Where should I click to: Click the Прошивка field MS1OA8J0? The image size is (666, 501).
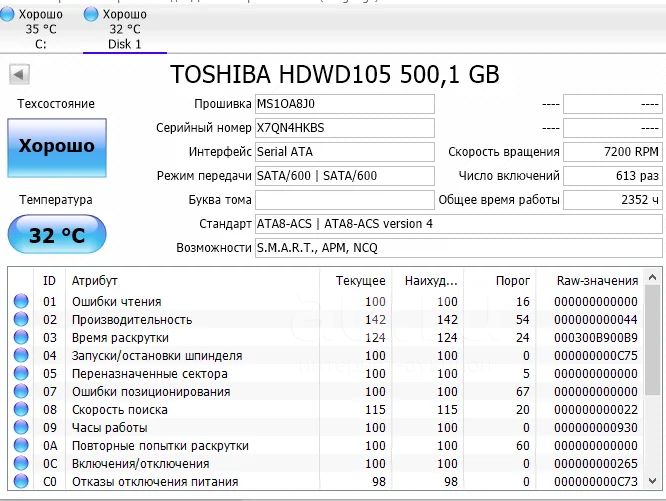(x=344, y=104)
